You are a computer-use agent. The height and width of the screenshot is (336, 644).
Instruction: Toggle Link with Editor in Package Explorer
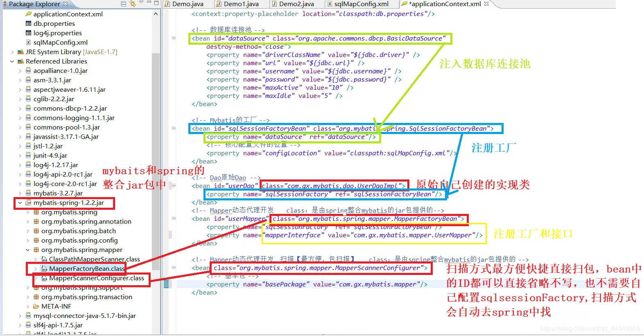[x=133, y=4]
